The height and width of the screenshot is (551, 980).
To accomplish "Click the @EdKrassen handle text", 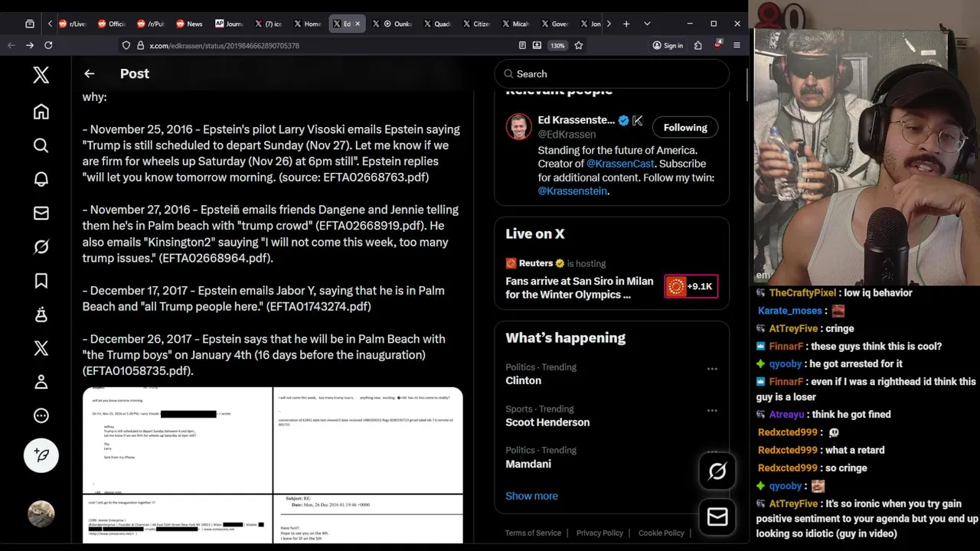I will point(567,134).
